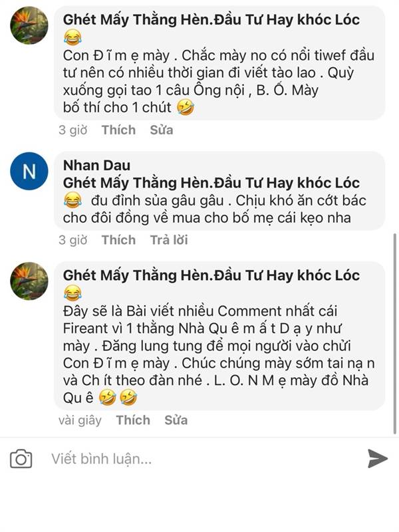Open Nhan Dau's blue N avatar
This screenshot has width=399, height=532.
[29, 171]
